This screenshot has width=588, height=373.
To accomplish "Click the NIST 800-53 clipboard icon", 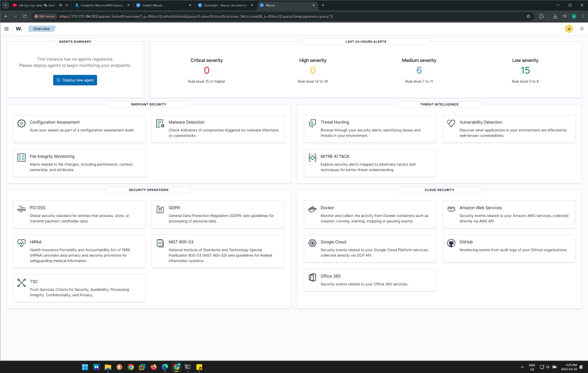I will tap(160, 243).
